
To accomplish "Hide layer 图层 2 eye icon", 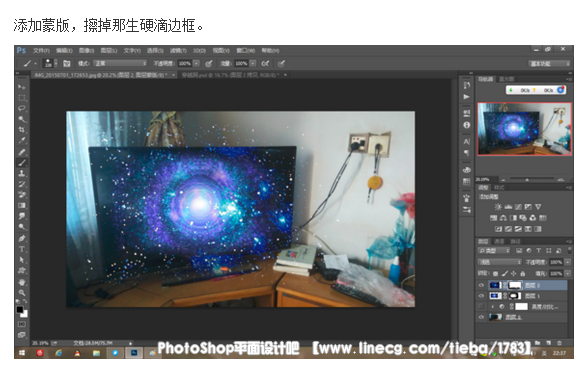I will 481,285.
